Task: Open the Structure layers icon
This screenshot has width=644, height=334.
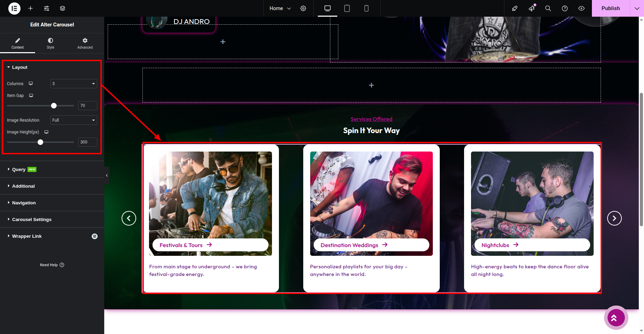Action: (63, 8)
